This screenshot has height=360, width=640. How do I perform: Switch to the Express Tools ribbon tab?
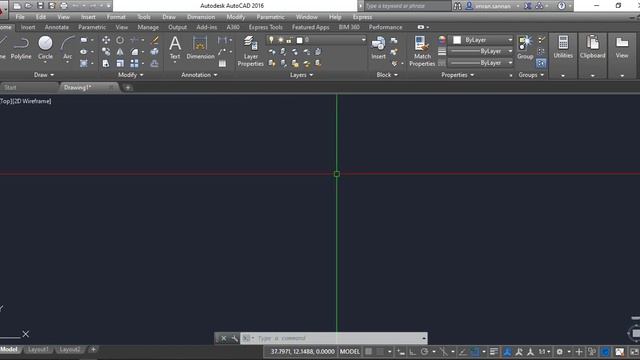pyautogui.click(x=266, y=27)
